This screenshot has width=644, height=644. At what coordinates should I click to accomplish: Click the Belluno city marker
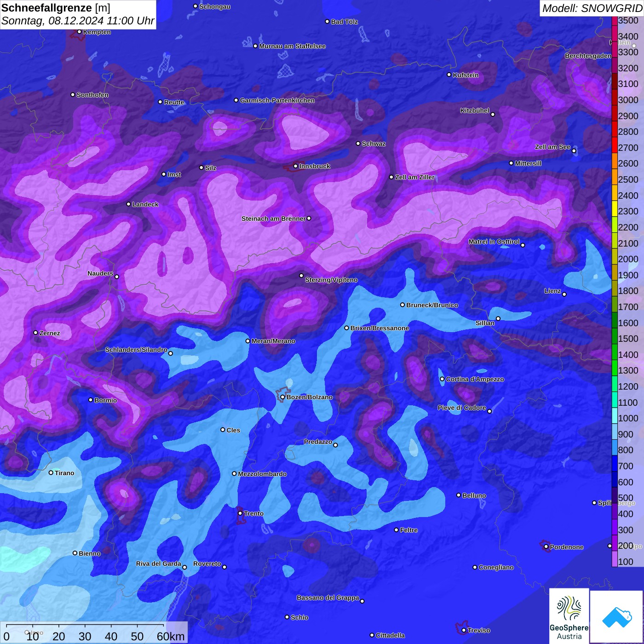[458, 495]
